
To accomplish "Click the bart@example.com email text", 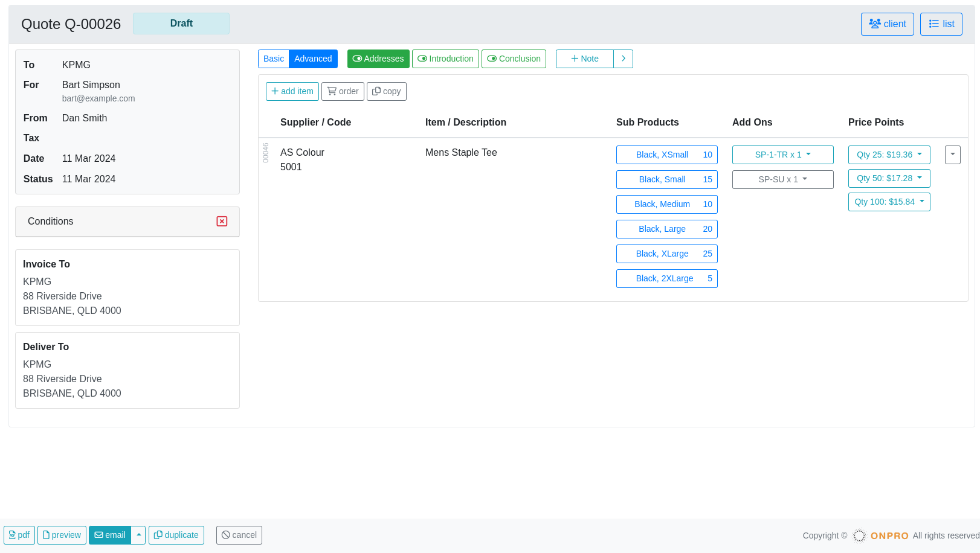I will (98, 98).
